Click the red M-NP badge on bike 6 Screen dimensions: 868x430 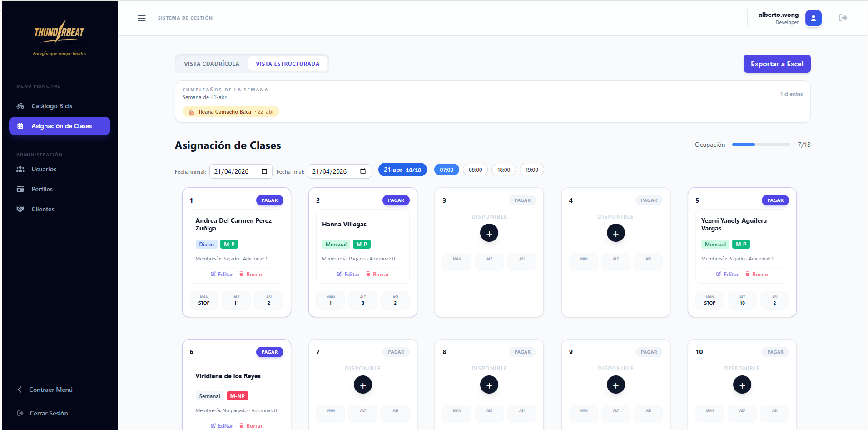pyautogui.click(x=238, y=396)
